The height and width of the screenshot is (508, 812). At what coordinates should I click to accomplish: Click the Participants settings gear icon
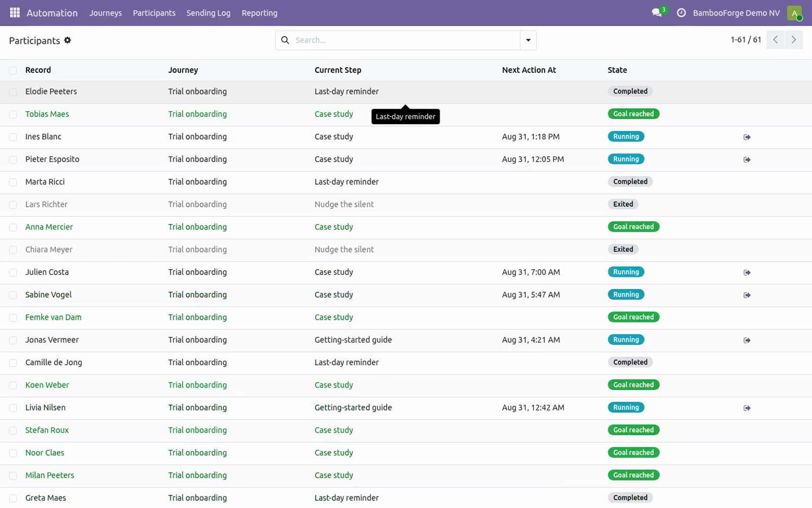coord(67,40)
